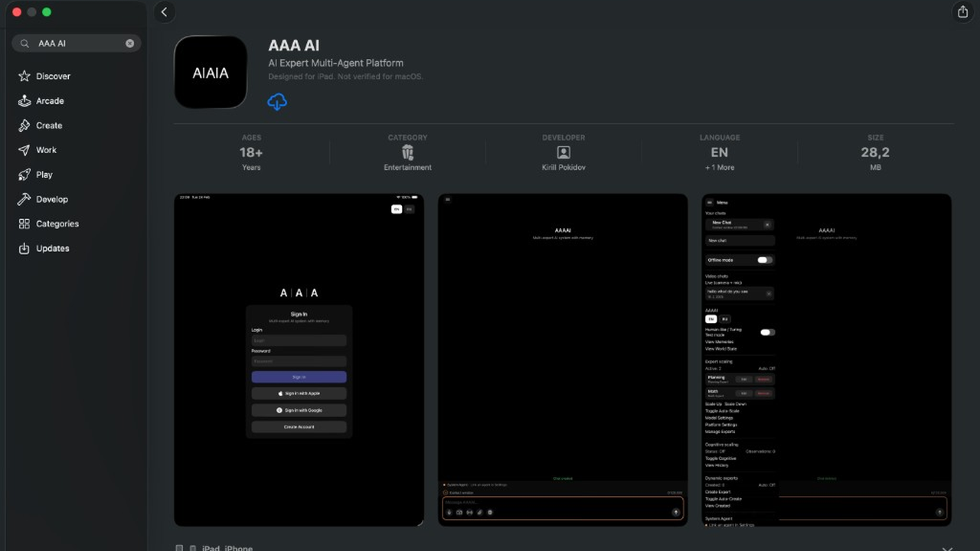This screenshot has height=551, width=980.
Task: Select the Play rocket icon in sidebar
Action: (x=24, y=174)
